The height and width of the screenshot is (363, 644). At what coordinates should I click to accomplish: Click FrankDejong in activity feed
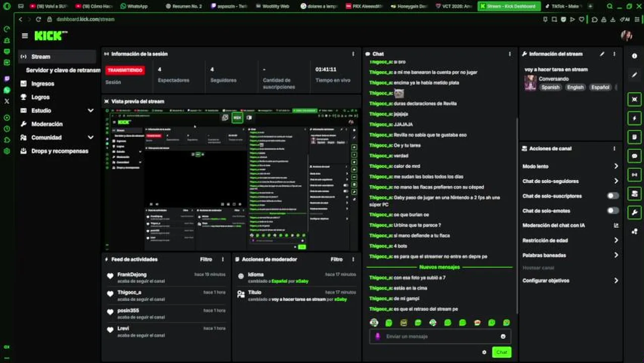pyautogui.click(x=132, y=274)
